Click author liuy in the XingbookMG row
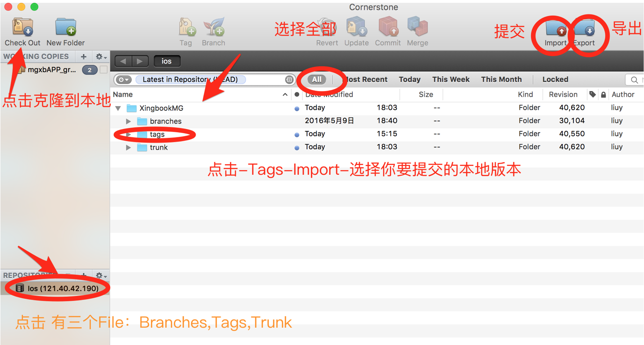 tap(617, 108)
